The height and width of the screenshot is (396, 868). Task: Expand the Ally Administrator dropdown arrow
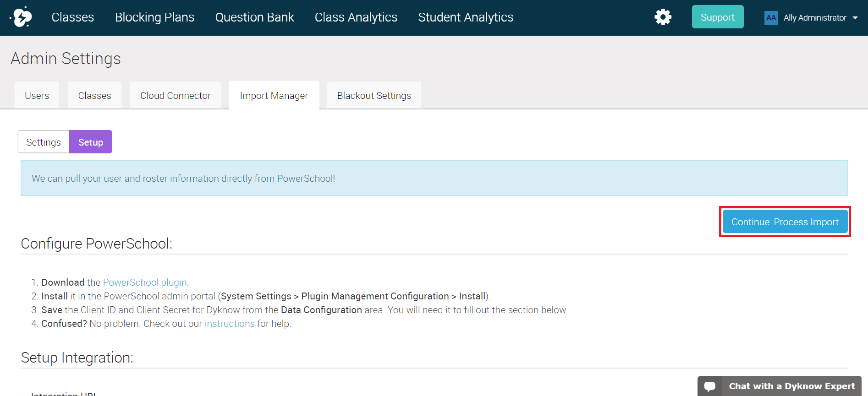pos(855,18)
